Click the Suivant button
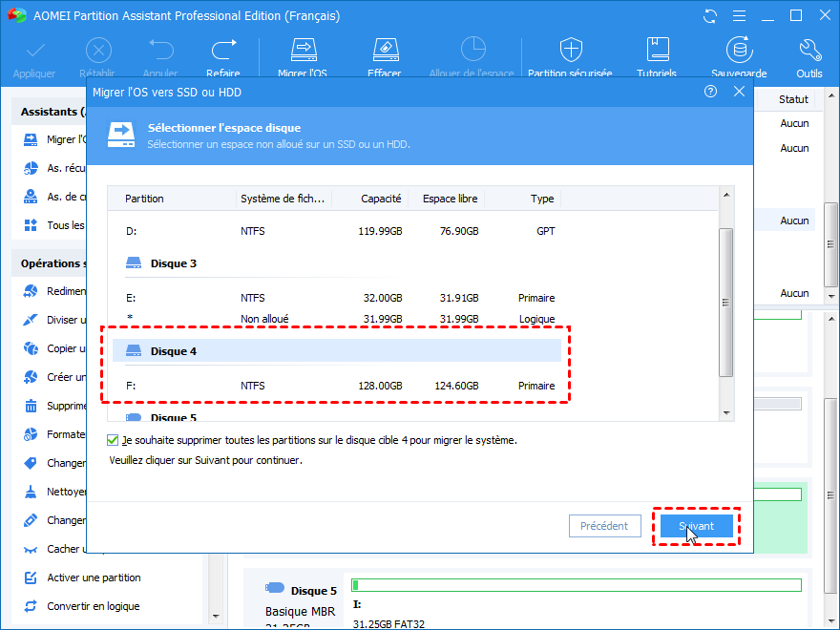840x630 pixels. point(697,526)
